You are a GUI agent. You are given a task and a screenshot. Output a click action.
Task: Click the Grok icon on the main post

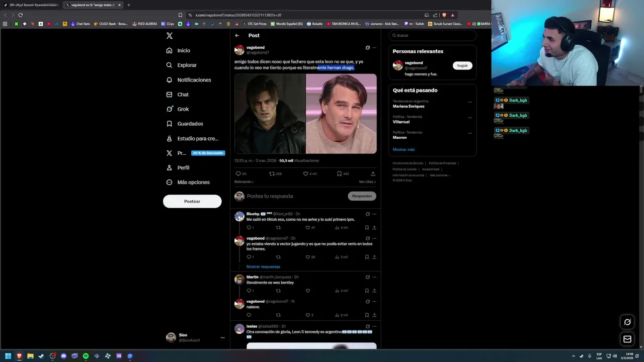tap(367, 48)
